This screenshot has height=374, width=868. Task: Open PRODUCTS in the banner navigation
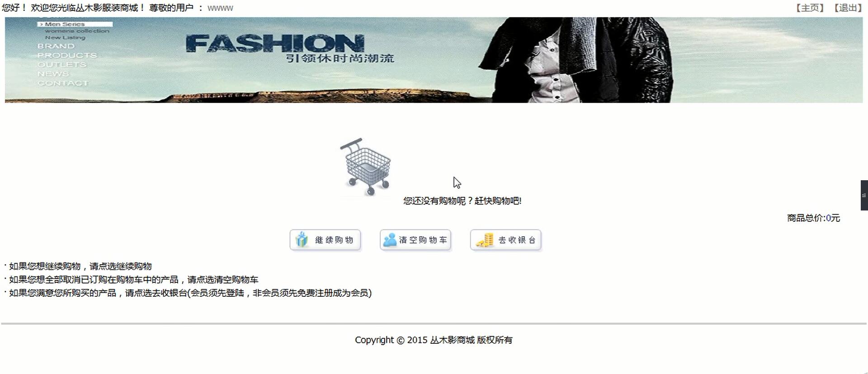pyautogui.click(x=67, y=55)
